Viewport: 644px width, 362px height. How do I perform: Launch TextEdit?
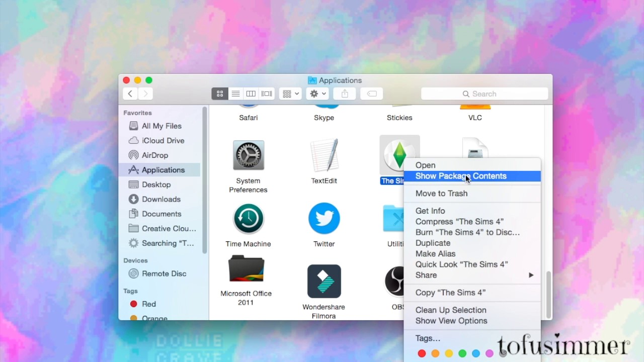(324, 155)
